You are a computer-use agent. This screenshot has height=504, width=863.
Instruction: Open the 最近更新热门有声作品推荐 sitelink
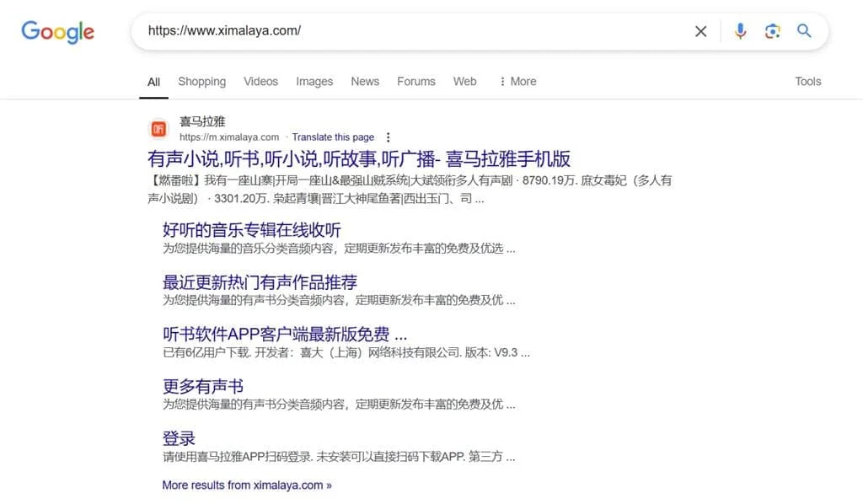coord(260,281)
